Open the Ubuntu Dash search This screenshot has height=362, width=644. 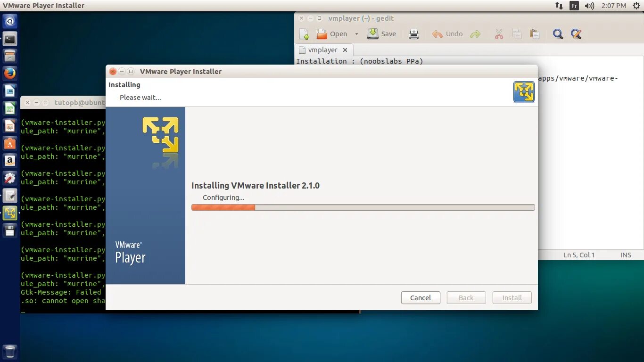(10, 21)
